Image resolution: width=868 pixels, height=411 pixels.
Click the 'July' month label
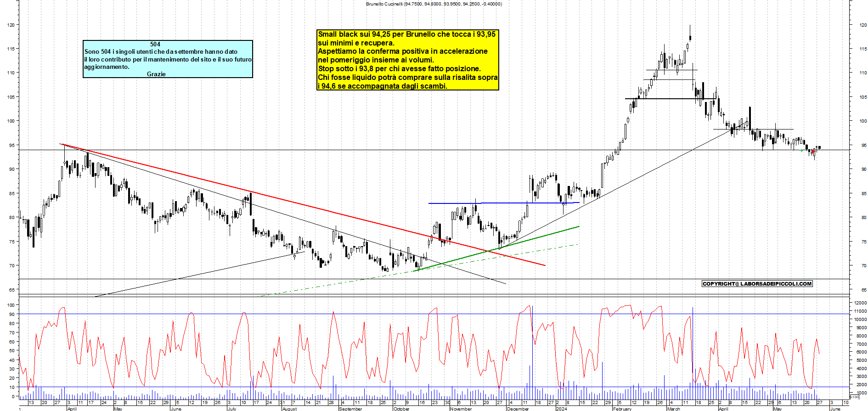[x=232, y=409]
